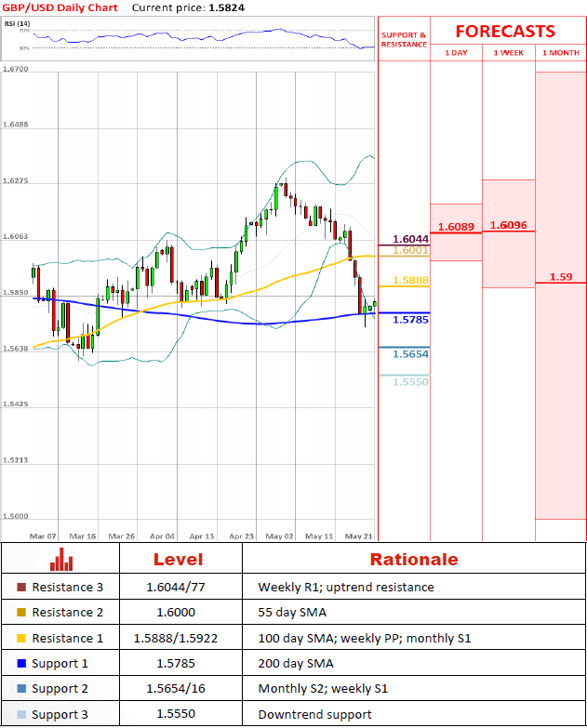The height and width of the screenshot is (728, 587).
Task: Select the 1 MONTH forecast column header
Action: click(561, 53)
